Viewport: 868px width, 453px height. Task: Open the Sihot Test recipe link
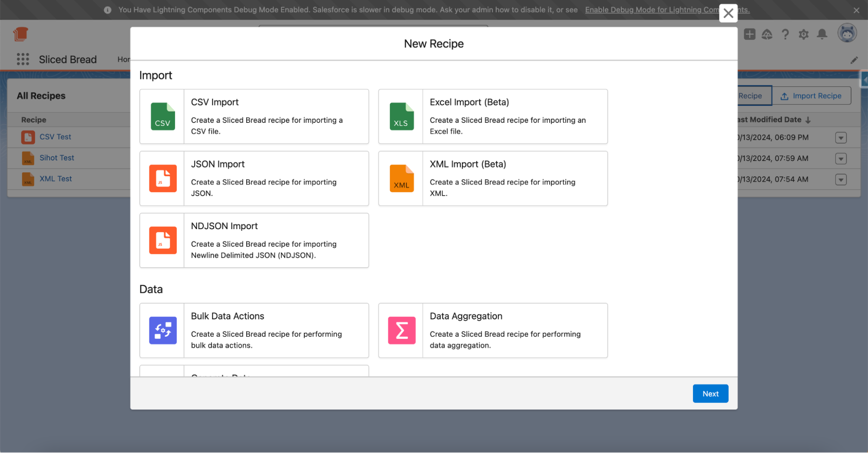56,158
